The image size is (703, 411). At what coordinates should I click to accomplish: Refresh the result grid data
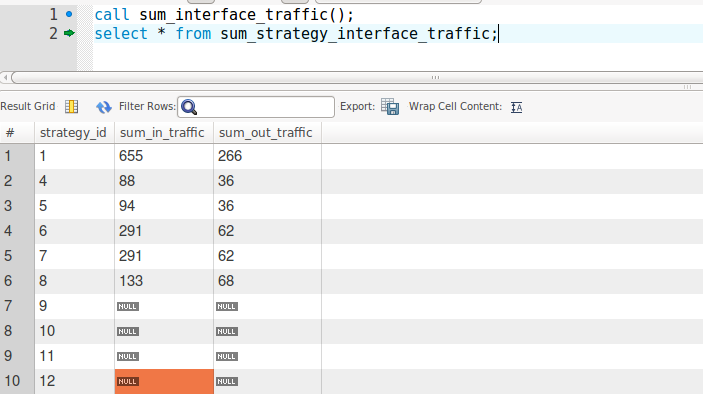104,107
